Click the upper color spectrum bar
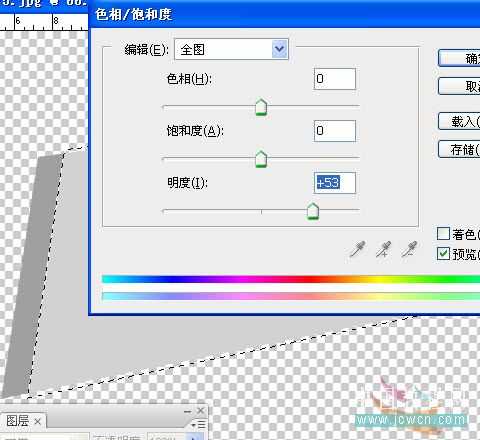This screenshot has width=480, height=440. 291,279
